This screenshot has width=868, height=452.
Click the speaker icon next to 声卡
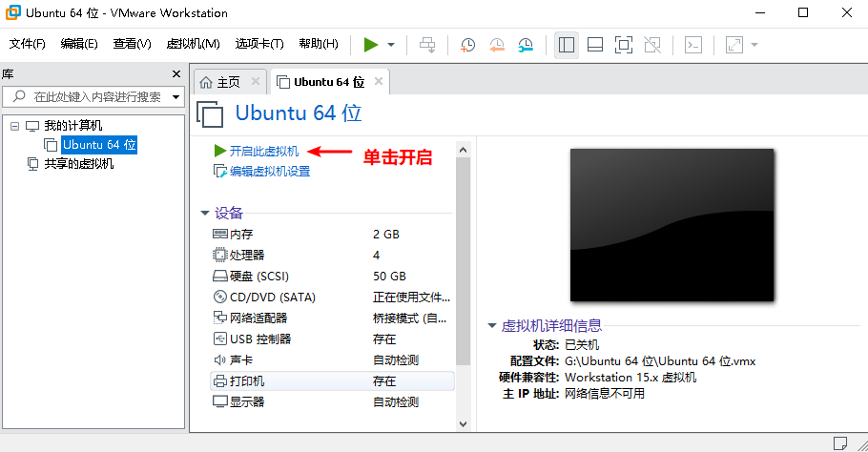coord(219,360)
